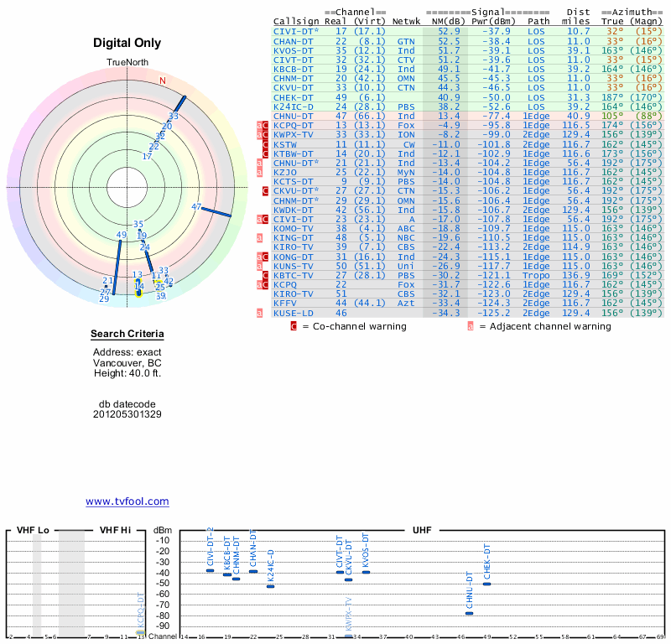This screenshot has height=644, width=671.
Task: Click the KVOS-DT callsign in the table
Action: point(294,51)
